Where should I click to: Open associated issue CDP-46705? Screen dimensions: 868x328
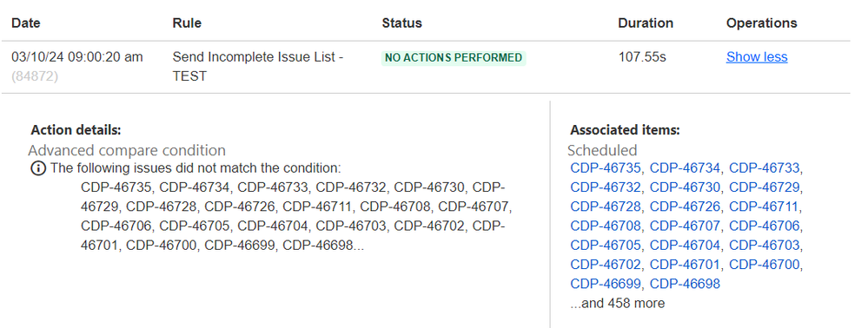click(x=606, y=245)
